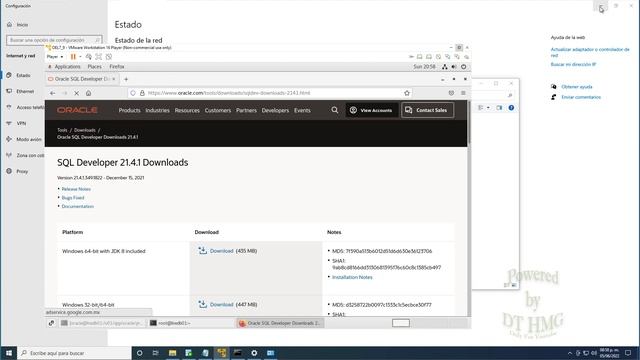Open File Explorer from Windows taskbar

[x=172, y=353]
